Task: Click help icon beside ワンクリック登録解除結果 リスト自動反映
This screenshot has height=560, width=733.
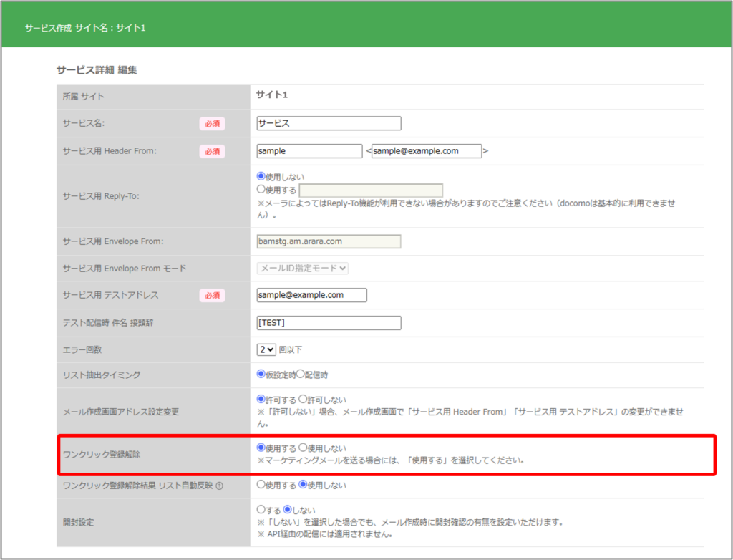Action: click(219, 486)
